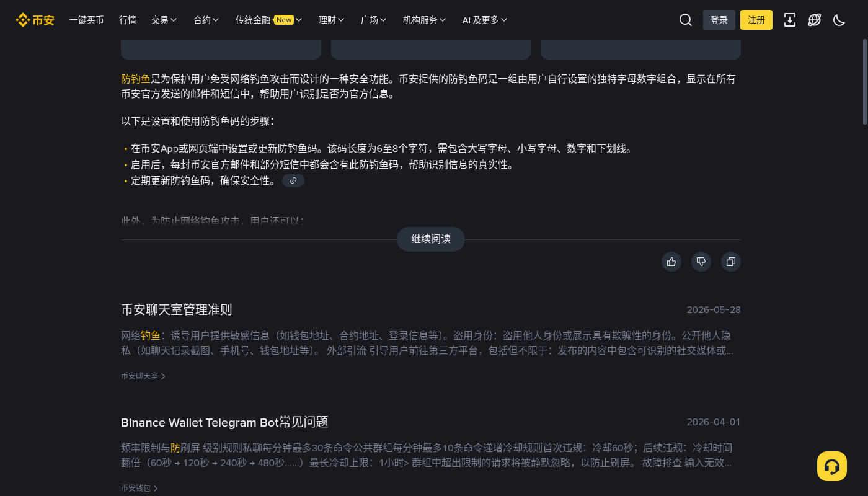Click the page vertical scrollbar
This screenshot has height=496, width=868.
[864, 82]
